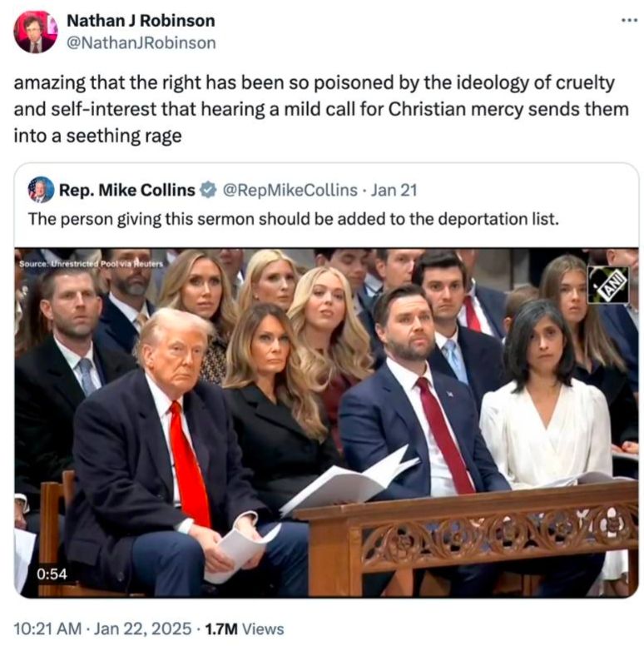Click Rep. Mike Collins' profile avatar
The width and height of the screenshot is (644, 646).
click(41, 190)
